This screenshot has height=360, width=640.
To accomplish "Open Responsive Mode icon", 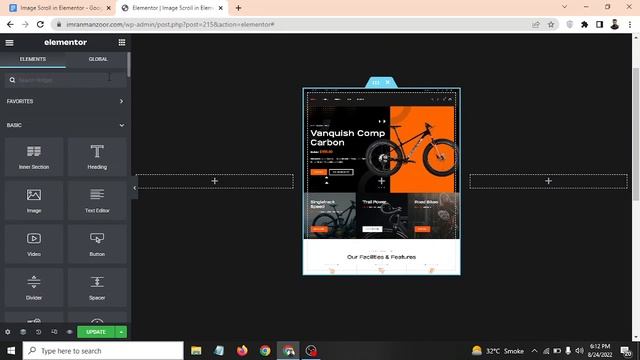I will [x=54, y=332].
